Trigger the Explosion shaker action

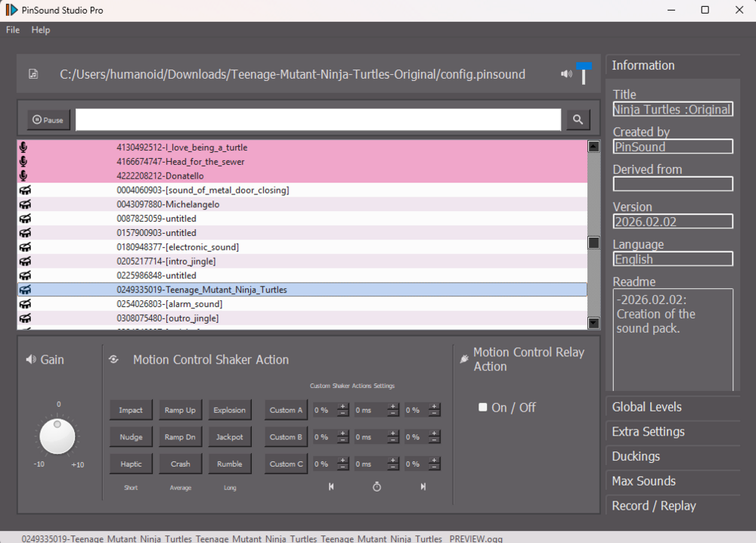pos(230,410)
